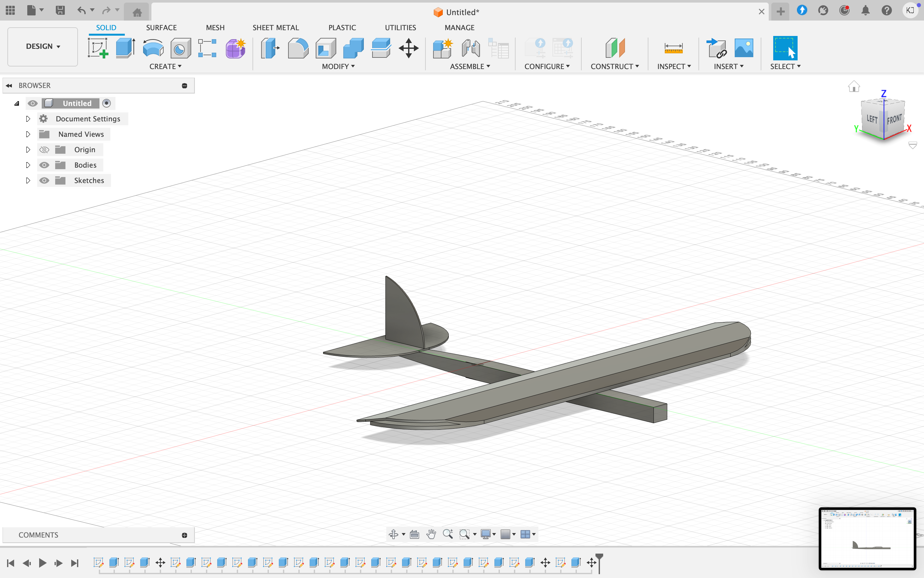Open the Help question mark icon
Image resolution: width=924 pixels, height=578 pixels.
(886, 11)
